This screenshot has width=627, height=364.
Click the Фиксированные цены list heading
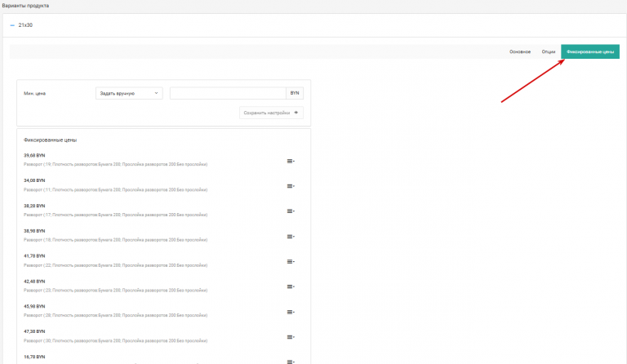point(50,140)
